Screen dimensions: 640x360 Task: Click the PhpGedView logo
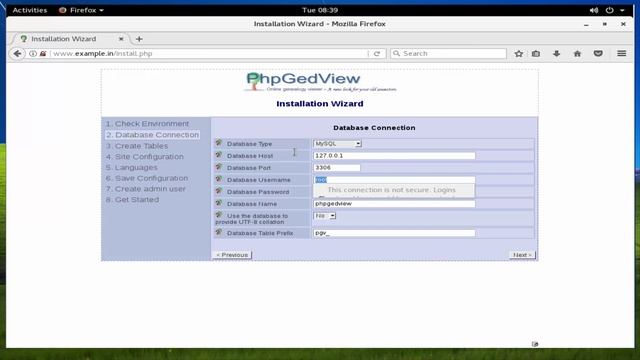point(320,82)
